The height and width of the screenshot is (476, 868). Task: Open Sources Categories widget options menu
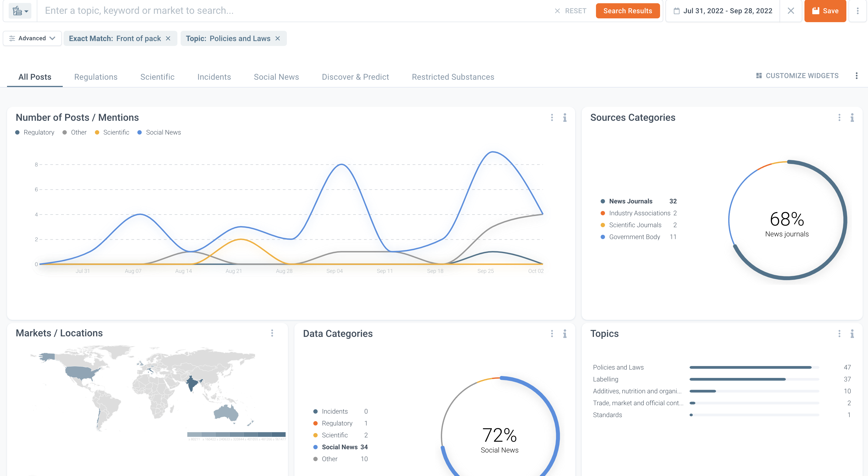point(839,118)
